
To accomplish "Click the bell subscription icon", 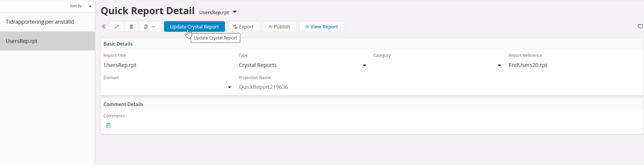I will click(x=146, y=27).
